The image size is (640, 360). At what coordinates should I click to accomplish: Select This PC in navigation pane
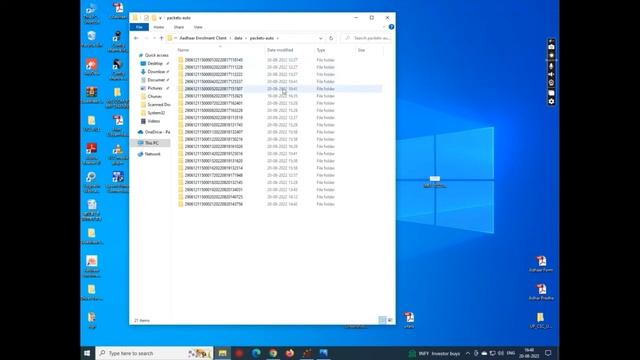click(149, 143)
